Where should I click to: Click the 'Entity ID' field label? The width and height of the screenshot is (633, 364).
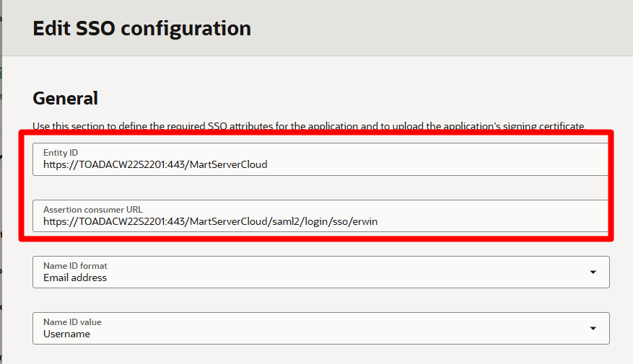61,153
